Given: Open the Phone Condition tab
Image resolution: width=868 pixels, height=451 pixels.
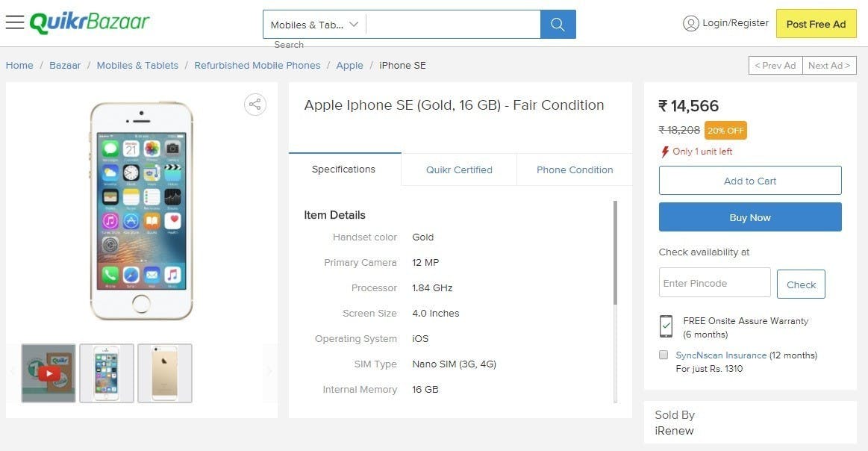Looking at the screenshot, I should point(575,169).
